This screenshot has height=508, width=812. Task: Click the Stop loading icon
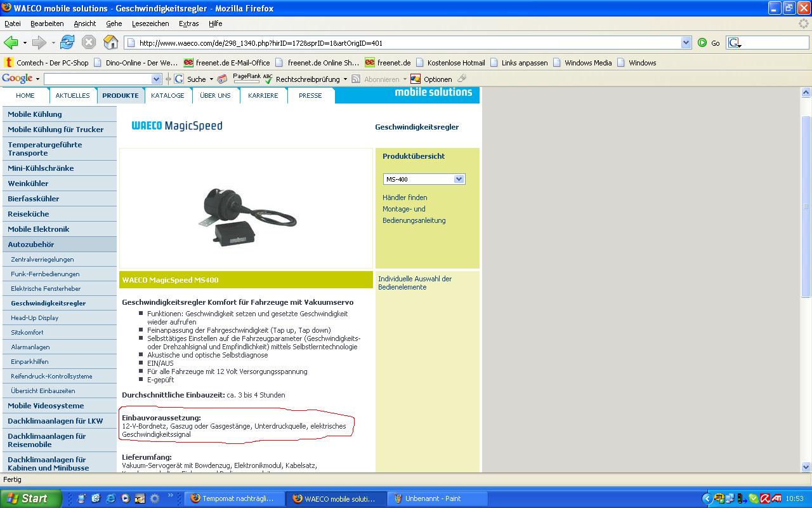(x=89, y=43)
